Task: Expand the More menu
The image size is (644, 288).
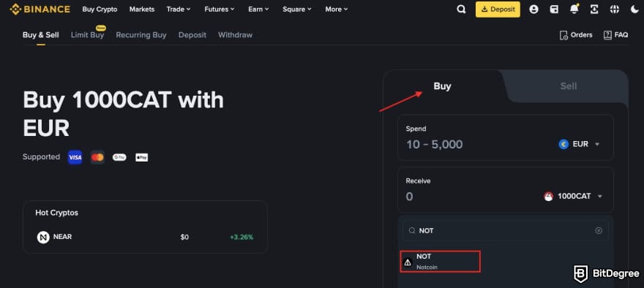Action: pos(337,9)
